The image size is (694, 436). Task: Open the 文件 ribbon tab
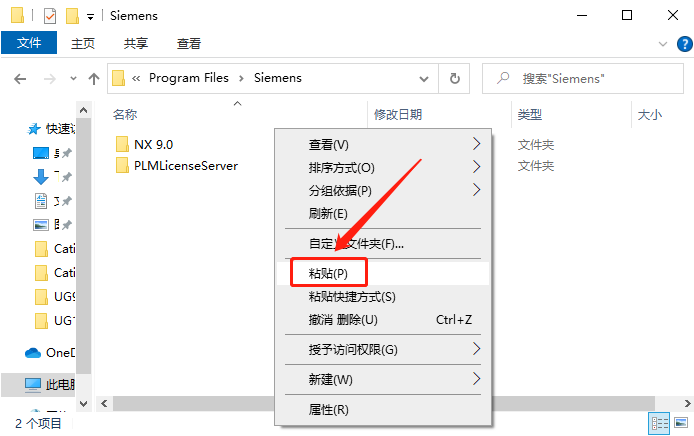click(x=29, y=43)
